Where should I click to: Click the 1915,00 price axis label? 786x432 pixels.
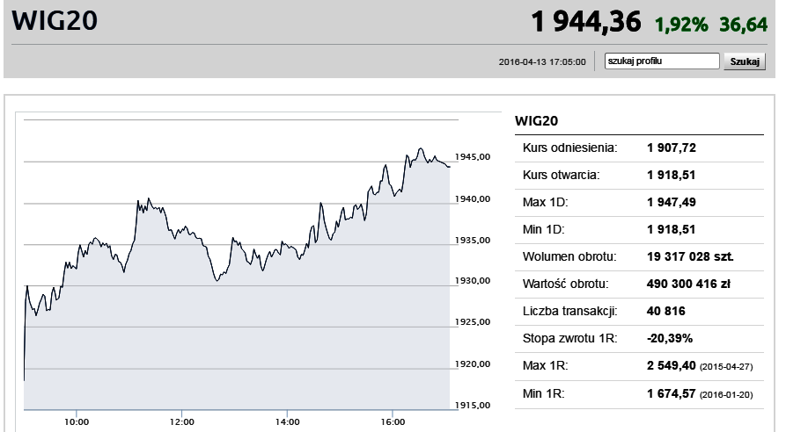coord(473,405)
